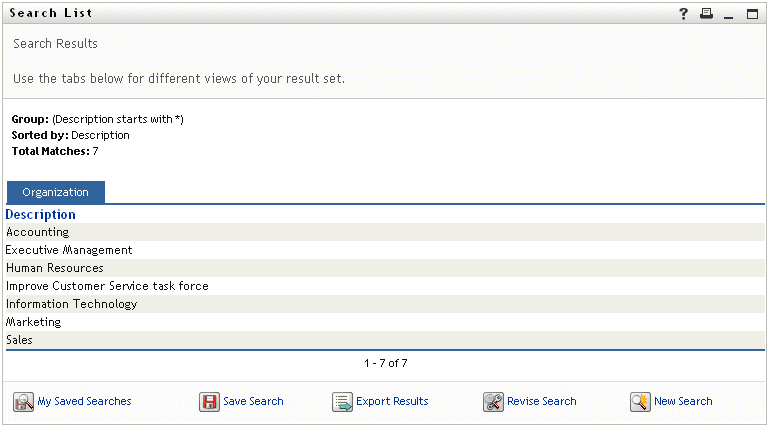Maximize the Search List panel
Image resolution: width=768 pixels, height=426 pixels.
click(751, 14)
